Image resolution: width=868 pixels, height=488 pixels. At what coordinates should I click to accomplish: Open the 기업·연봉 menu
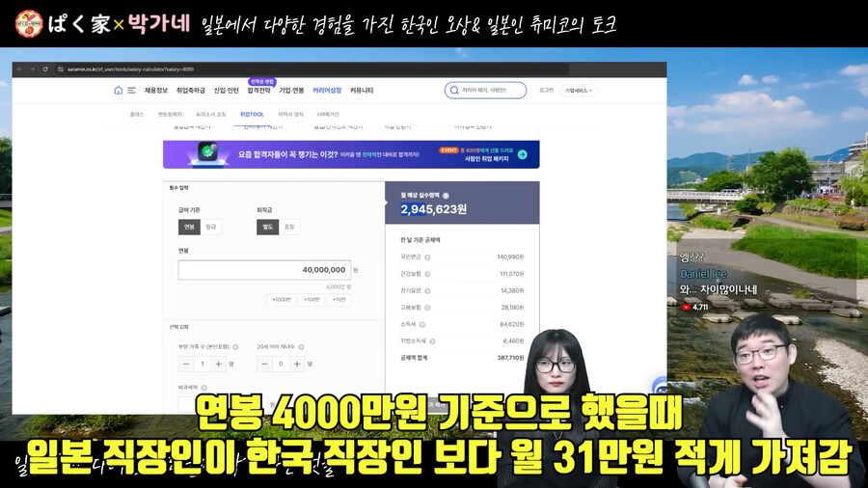click(291, 91)
